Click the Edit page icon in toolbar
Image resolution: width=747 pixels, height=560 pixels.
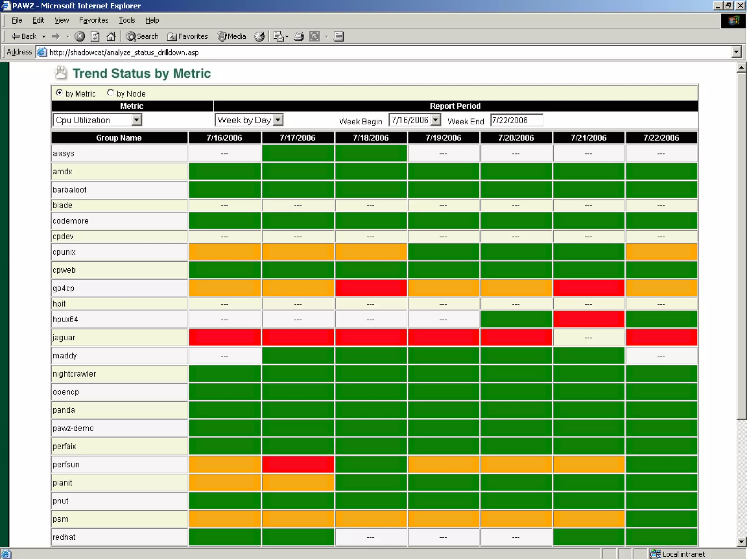point(314,36)
